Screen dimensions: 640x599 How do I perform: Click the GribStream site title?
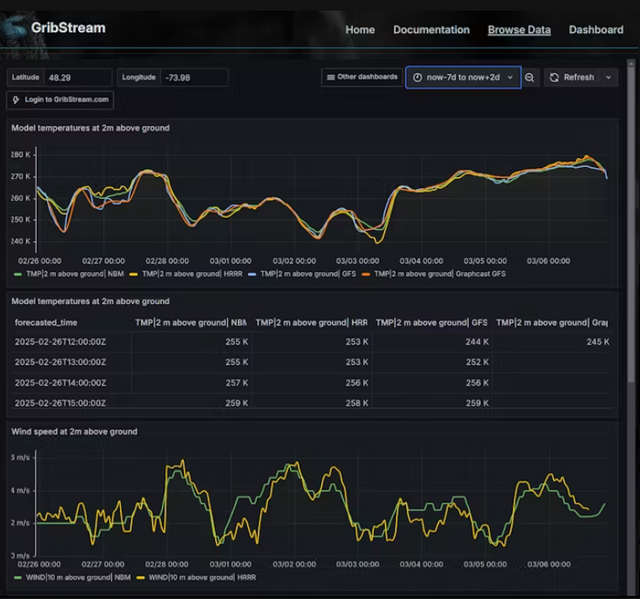tap(68, 28)
